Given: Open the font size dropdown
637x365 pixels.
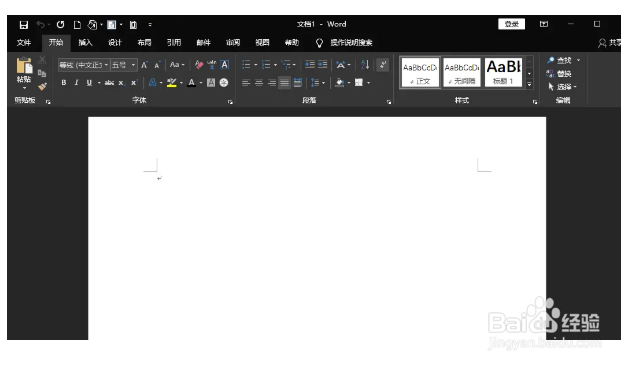Looking at the screenshot, I should click(133, 65).
